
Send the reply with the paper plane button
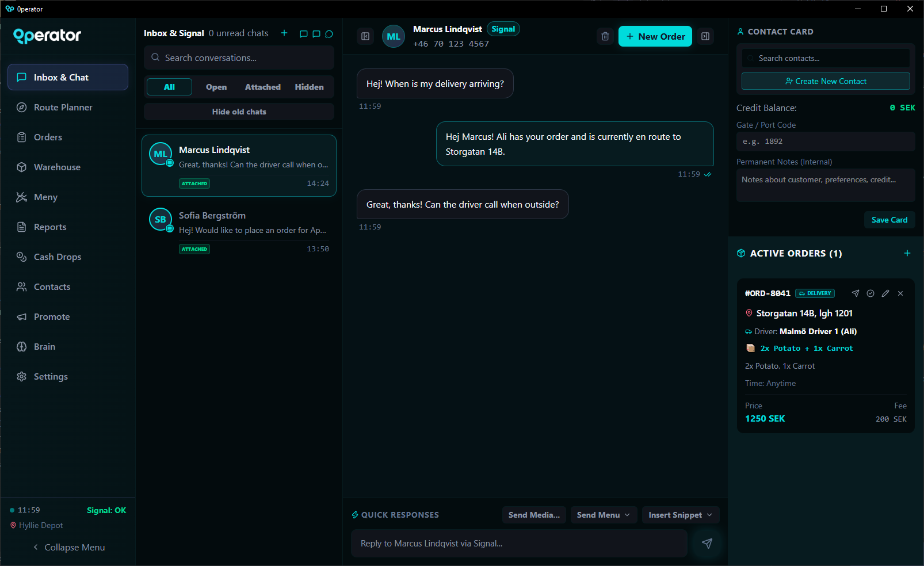click(707, 544)
